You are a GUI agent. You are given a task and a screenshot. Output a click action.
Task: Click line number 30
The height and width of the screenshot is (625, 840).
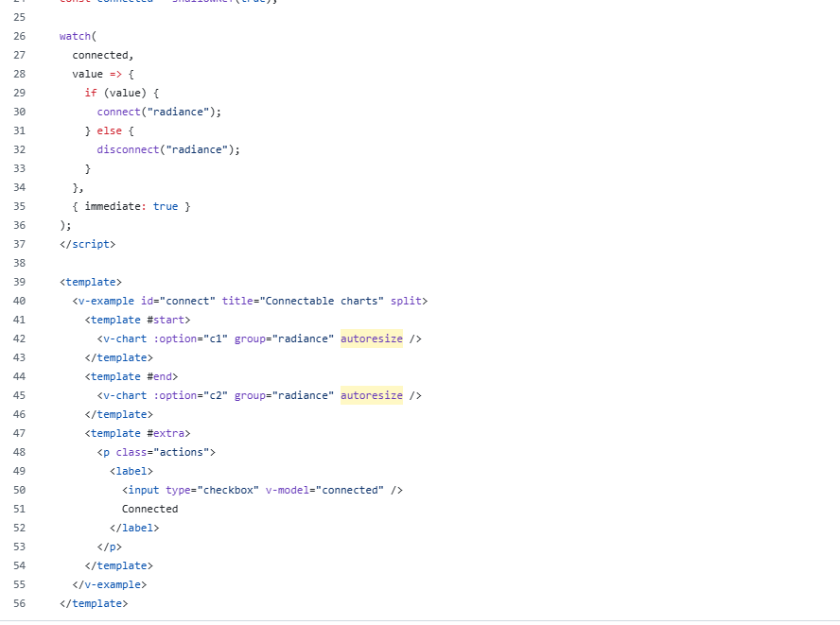[x=19, y=112]
